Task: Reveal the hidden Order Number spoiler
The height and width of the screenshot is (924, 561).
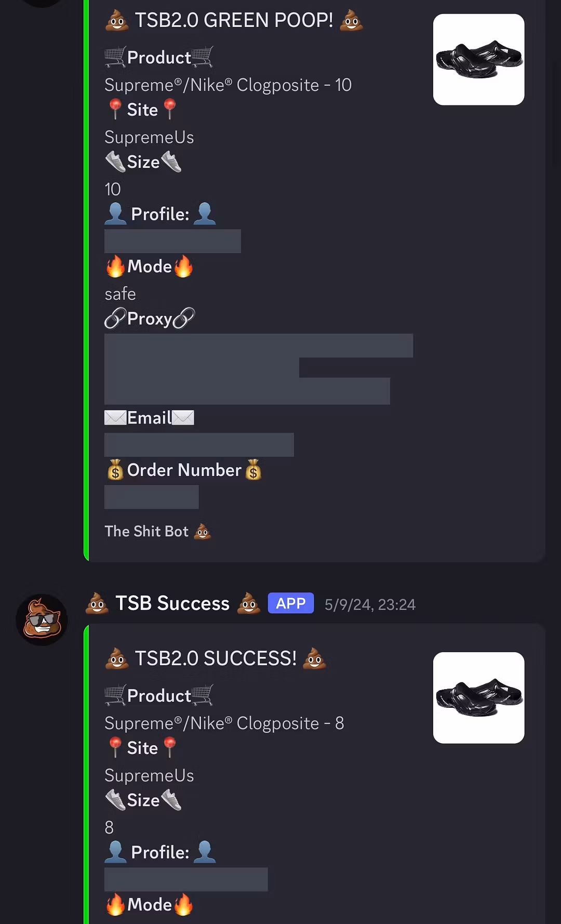Action: point(151,497)
